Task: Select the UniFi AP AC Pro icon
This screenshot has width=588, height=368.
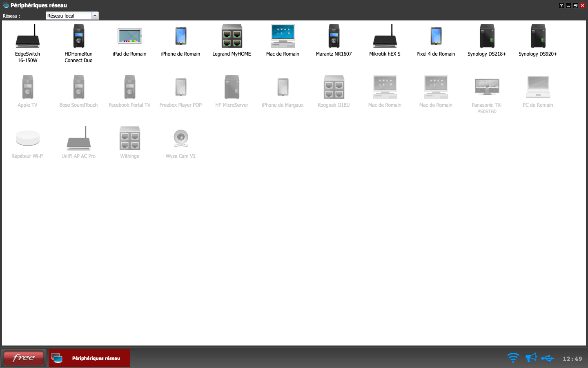Action: [78, 138]
